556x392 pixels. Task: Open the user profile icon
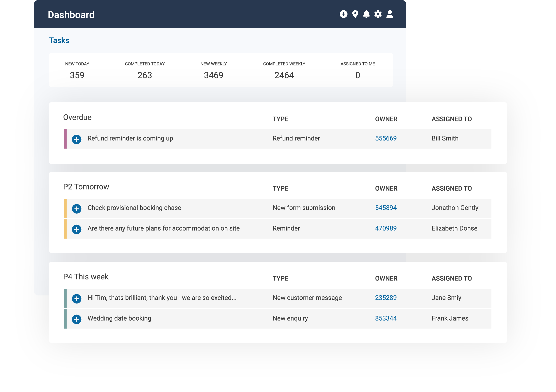pyautogui.click(x=390, y=14)
